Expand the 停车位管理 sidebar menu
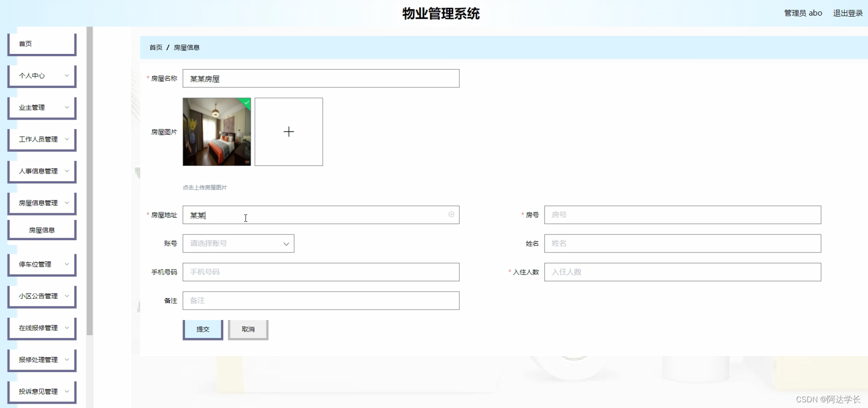 pyautogui.click(x=42, y=264)
